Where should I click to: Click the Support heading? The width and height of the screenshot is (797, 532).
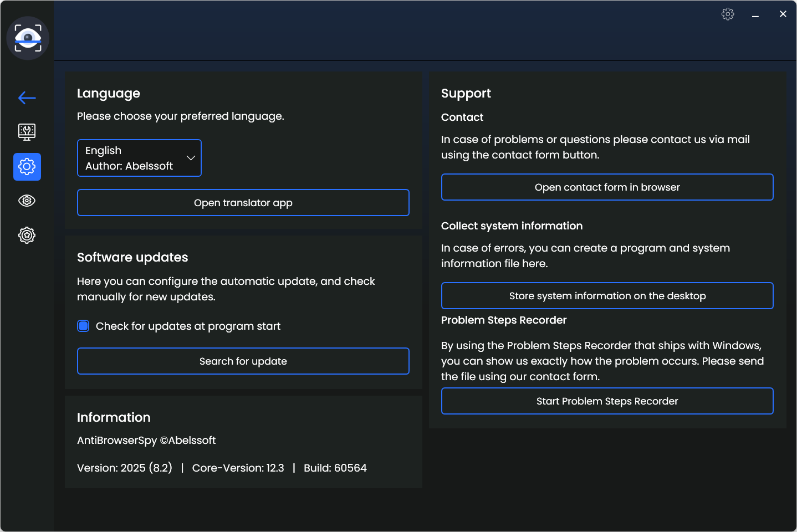466,94
